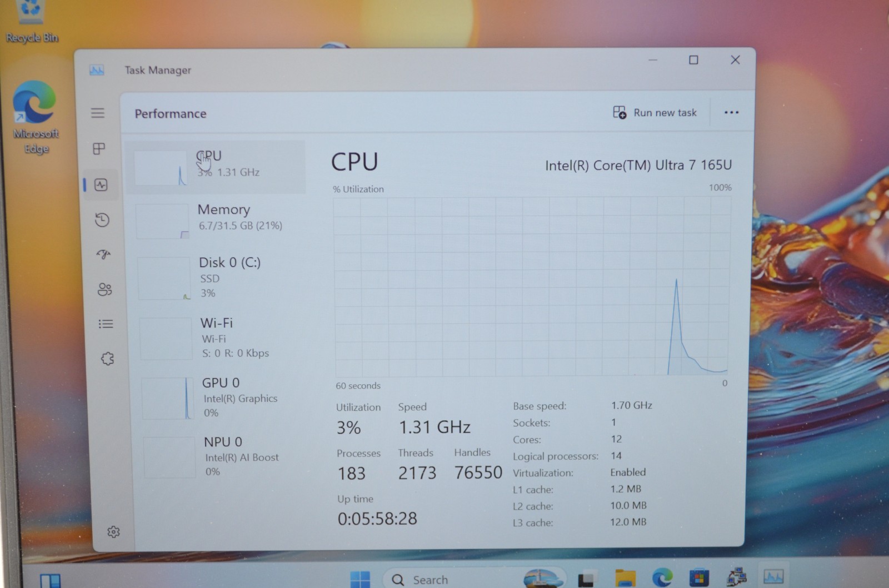The width and height of the screenshot is (889, 588).
Task: Click the 60 seconds graph label
Action: click(x=358, y=385)
